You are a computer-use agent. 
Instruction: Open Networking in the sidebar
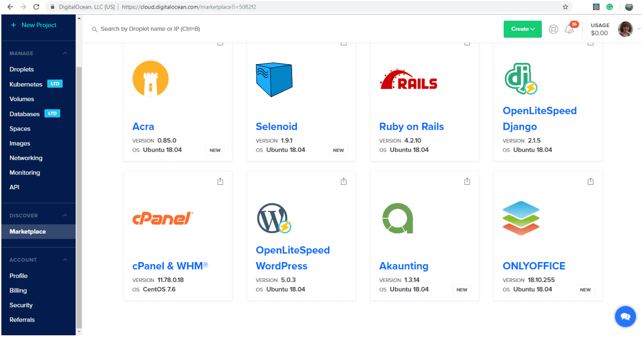pos(26,158)
